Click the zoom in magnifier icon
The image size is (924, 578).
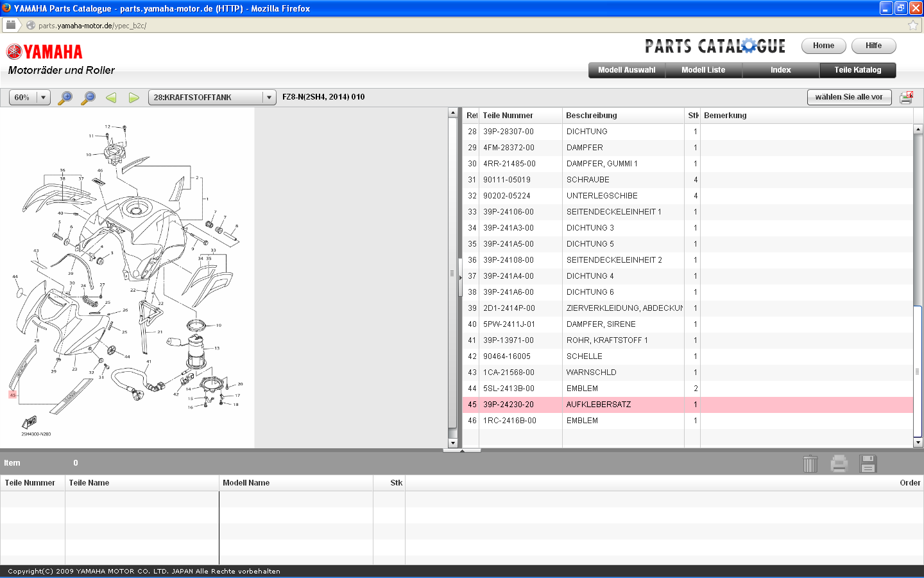[65, 98]
